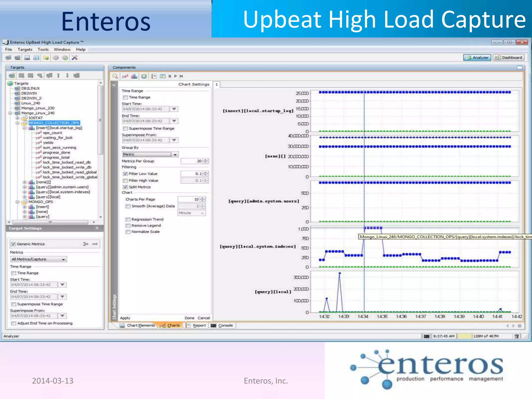Expand the IOSTAT tree node
The height and width of the screenshot is (399, 532).
(17, 118)
